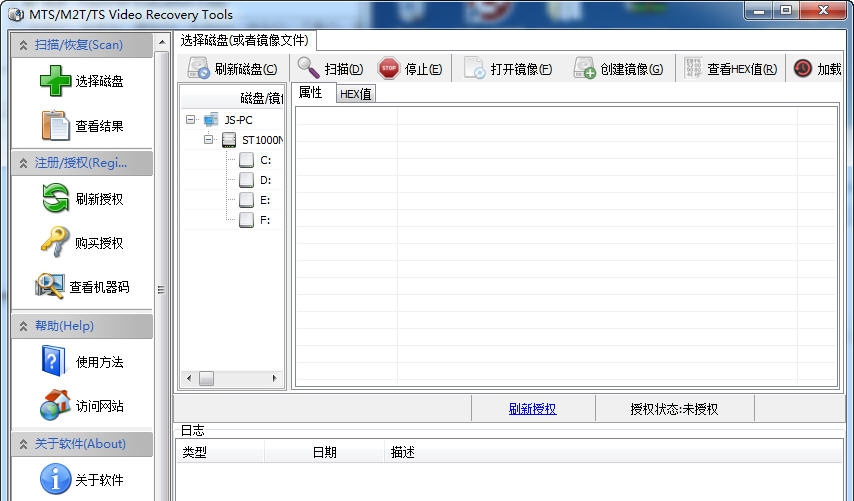Image resolution: width=854 pixels, height=501 pixels.
Task: Click the 选择磁盘 sidebar label
Action: coord(99,82)
